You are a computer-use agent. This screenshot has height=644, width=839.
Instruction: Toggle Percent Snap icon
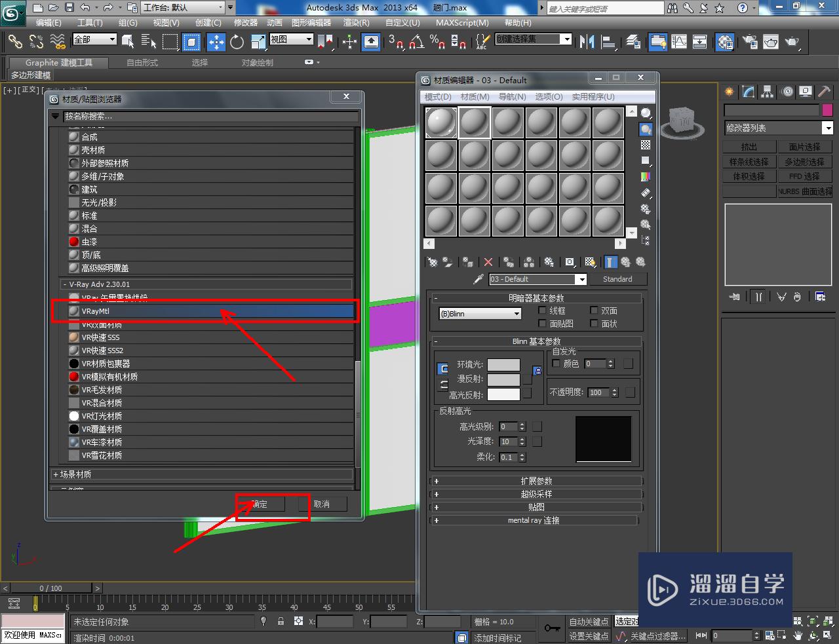point(437,42)
